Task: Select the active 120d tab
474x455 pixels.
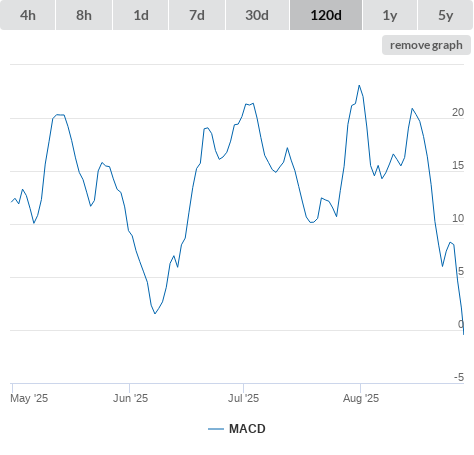Action: (x=326, y=15)
